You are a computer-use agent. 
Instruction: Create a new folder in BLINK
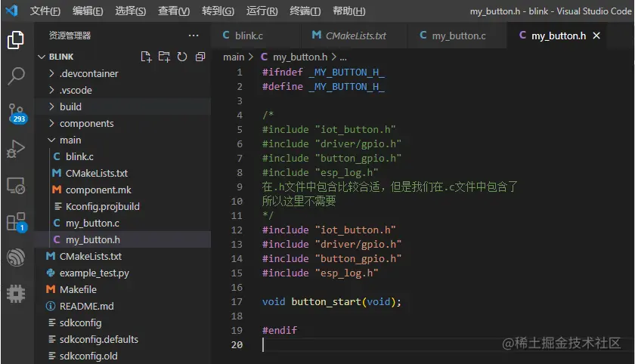(164, 57)
